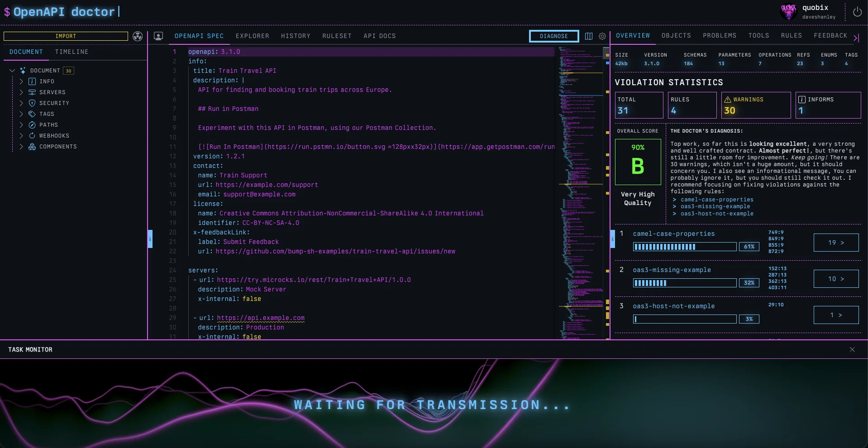Click the api.example.com URL in the editor

(x=261, y=318)
